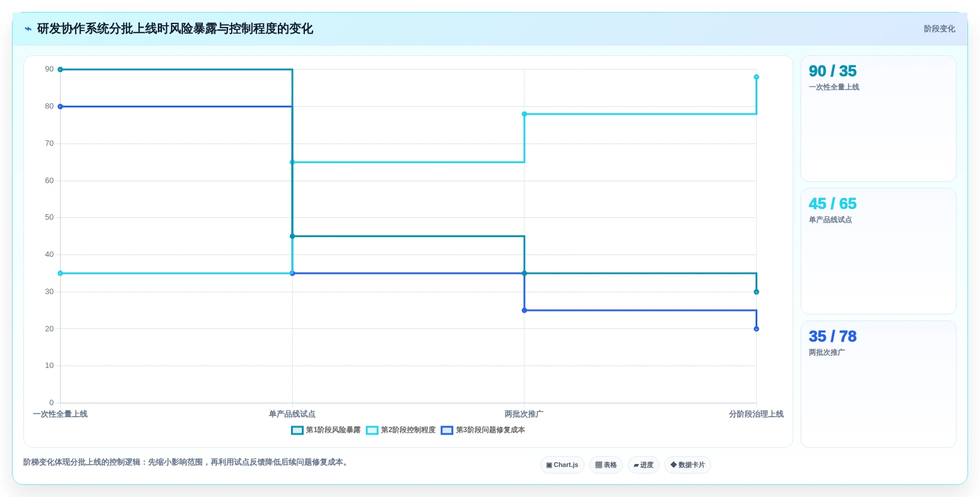Image resolution: width=980 pixels, height=497 pixels.
Task: Click the control degree point at 88
Action: tap(756, 77)
